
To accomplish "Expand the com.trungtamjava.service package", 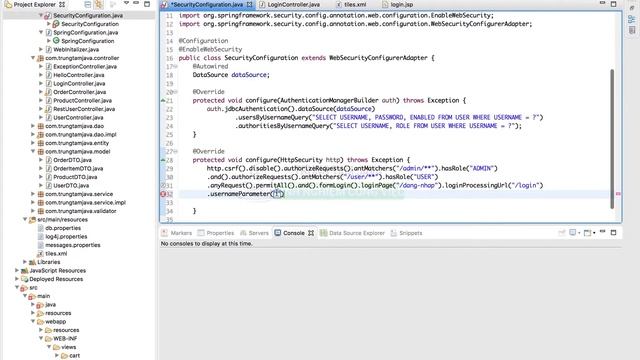I will [x=33, y=194].
